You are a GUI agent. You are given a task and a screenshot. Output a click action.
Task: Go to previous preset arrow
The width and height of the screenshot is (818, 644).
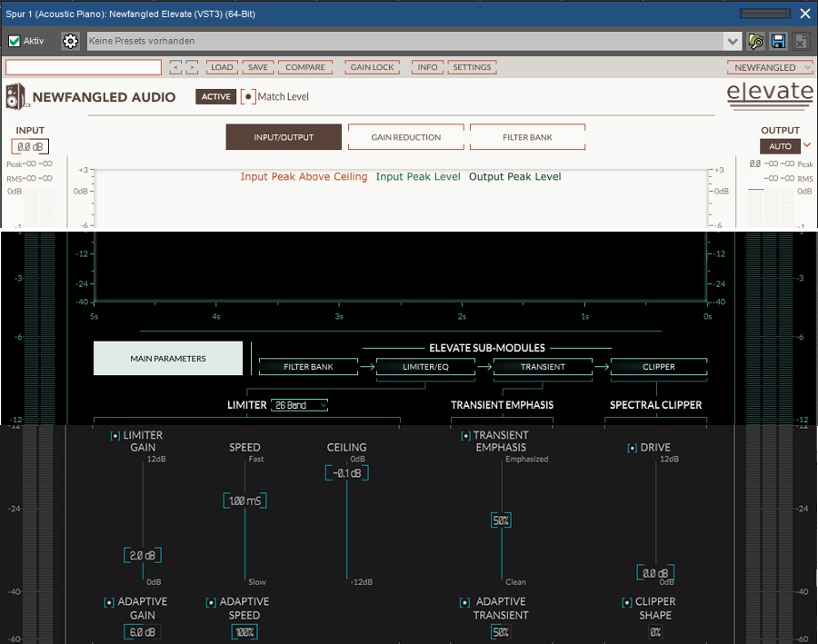(x=175, y=67)
